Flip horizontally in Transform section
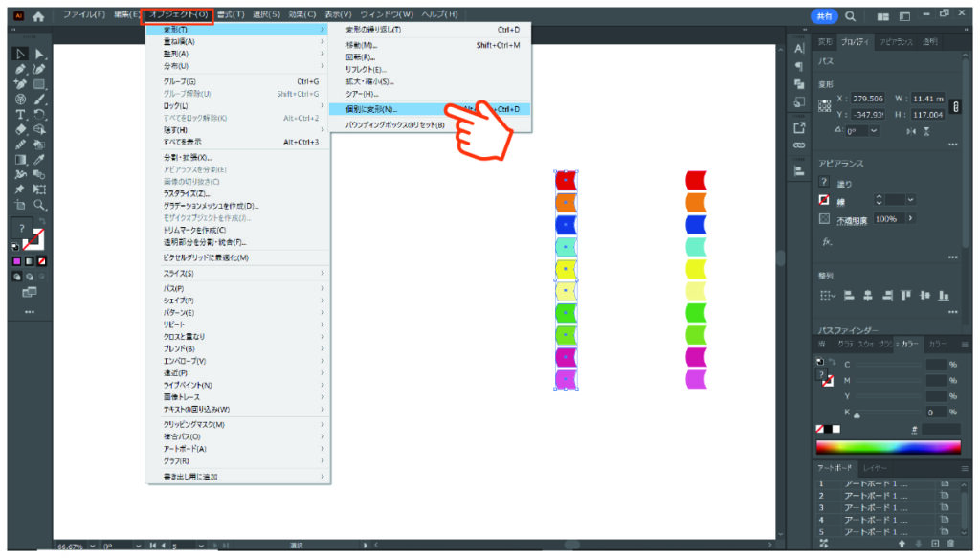Screen dimensions: 980x558 pyautogui.click(x=911, y=131)
